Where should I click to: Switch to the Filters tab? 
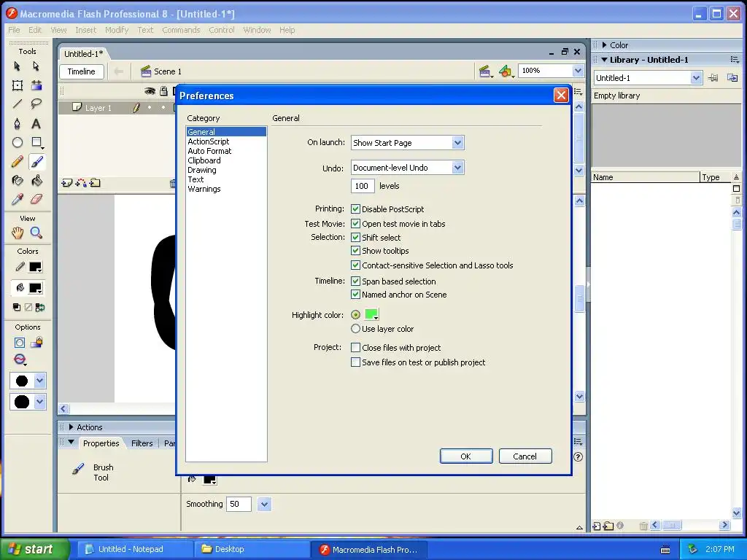(142, 443)
